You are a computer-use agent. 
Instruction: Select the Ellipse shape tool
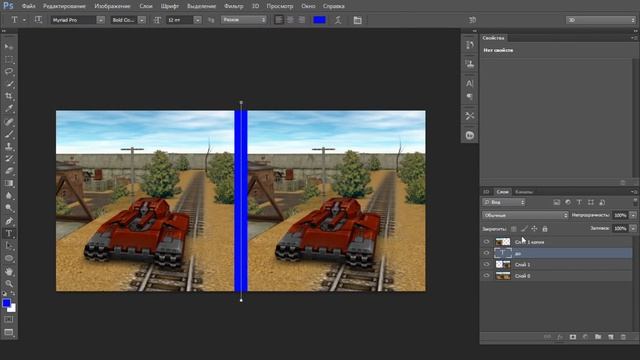point(9,258)
